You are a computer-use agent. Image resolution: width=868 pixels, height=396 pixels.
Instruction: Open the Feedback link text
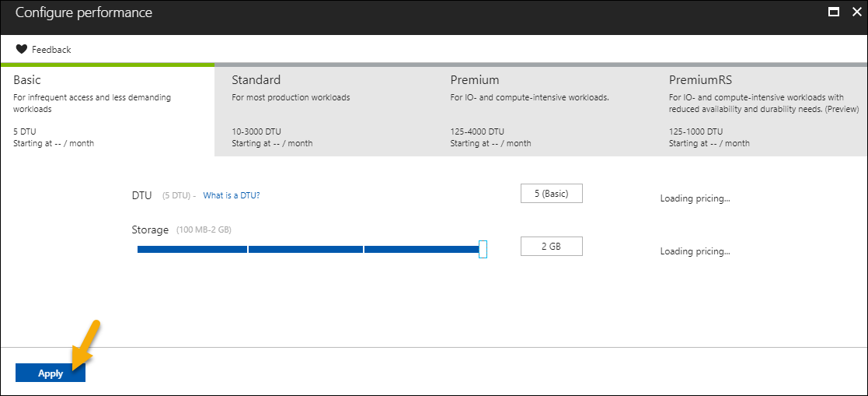tap(51, 50)
